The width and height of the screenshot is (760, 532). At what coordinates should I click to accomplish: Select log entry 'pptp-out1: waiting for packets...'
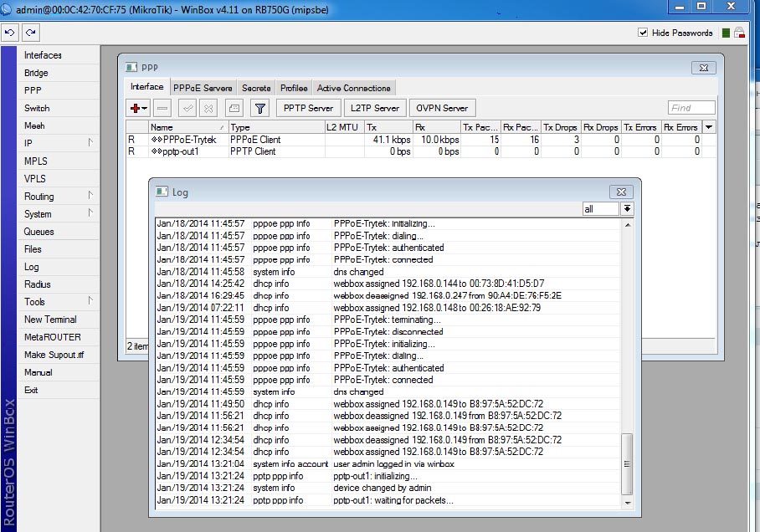pos(388,500)
